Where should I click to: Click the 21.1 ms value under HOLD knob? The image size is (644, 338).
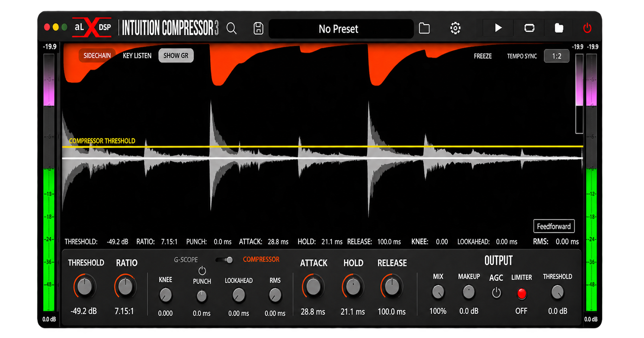[353, 312]
